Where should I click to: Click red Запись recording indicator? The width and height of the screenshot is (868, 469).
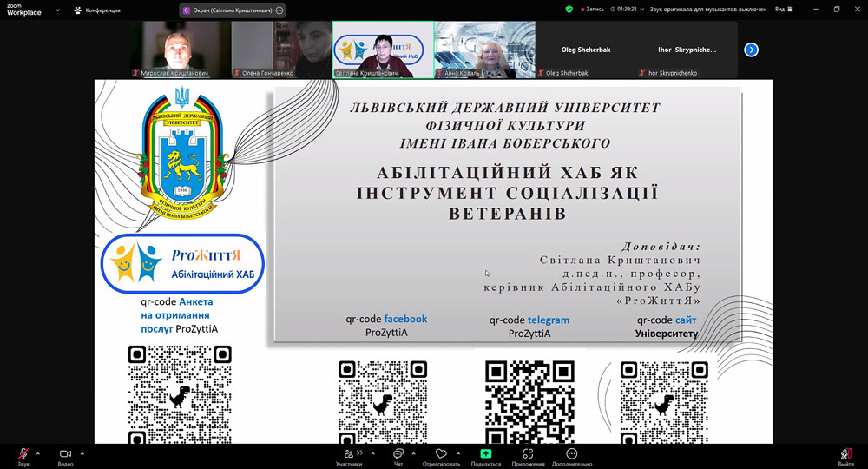(x=592, y=10)
